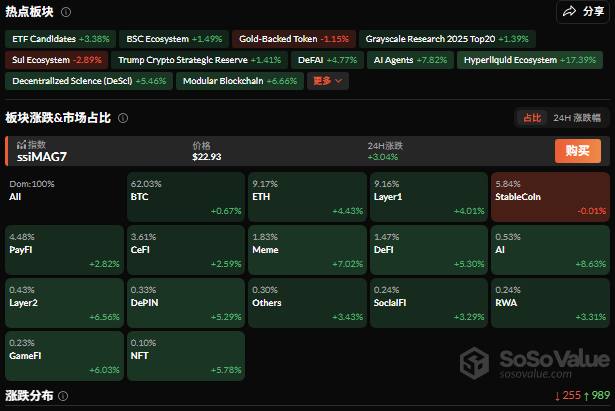Open Hyperliquid Ecosystem sector tag
615x411 pixels.
coord(530,60)
